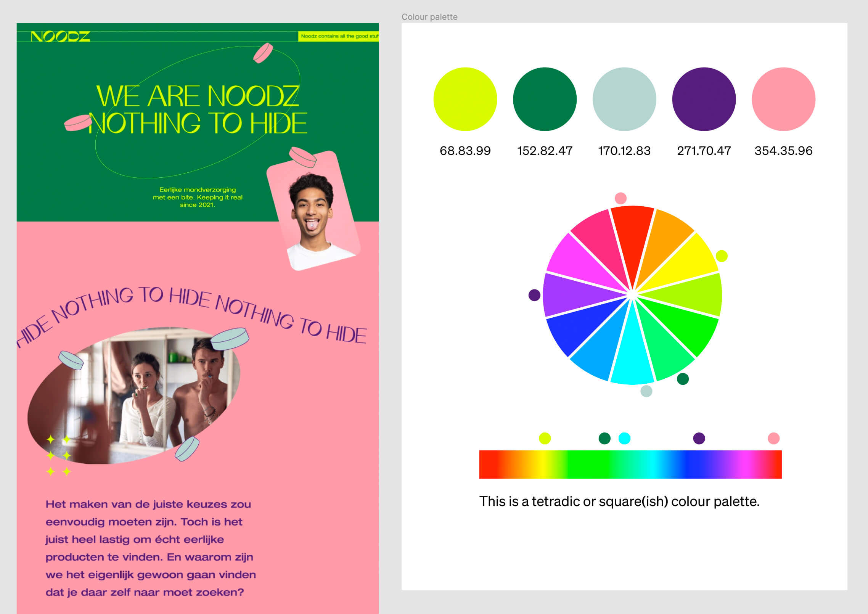
Task: Click the 68.83.99 colour value label
Action: tap(465, 151)
